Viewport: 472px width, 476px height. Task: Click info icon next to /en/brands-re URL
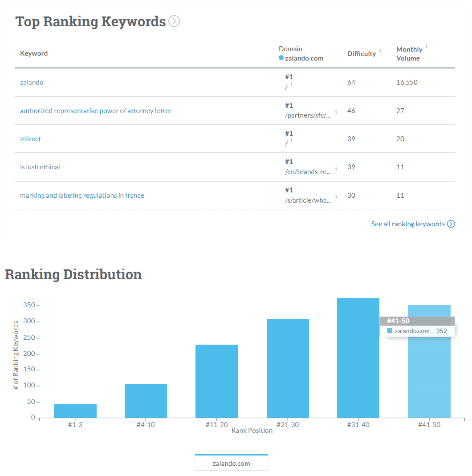tap(336, 168)
